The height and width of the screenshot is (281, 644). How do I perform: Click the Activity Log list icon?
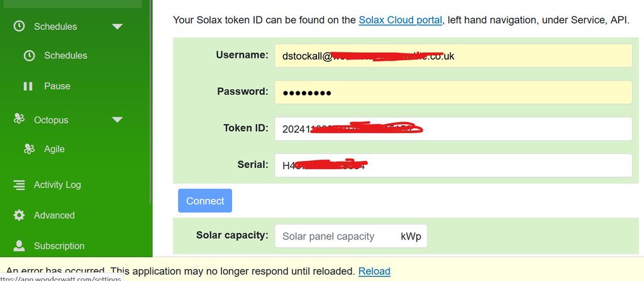[x=19, y=185]
